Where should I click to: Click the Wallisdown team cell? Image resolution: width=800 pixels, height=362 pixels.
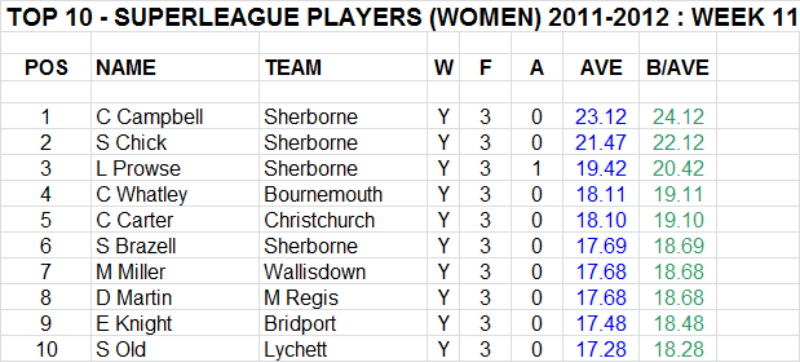pos(343,272)
